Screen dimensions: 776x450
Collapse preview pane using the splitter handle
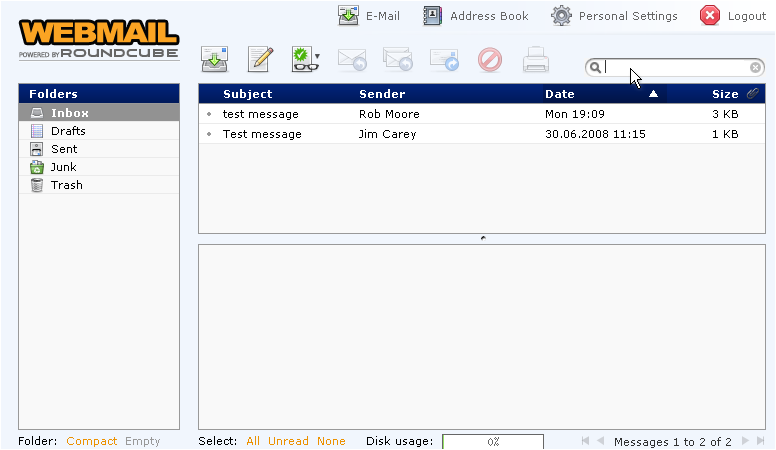(x=483, y=238)
